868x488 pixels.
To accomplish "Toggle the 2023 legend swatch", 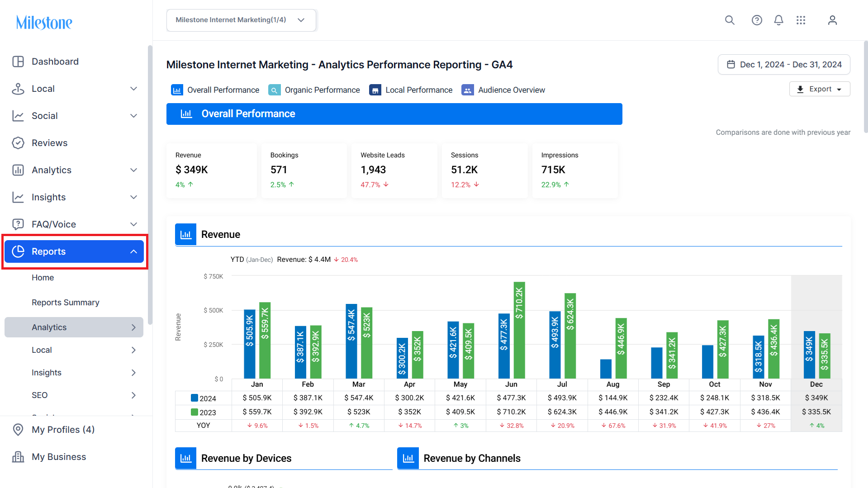I will point(194,412).
